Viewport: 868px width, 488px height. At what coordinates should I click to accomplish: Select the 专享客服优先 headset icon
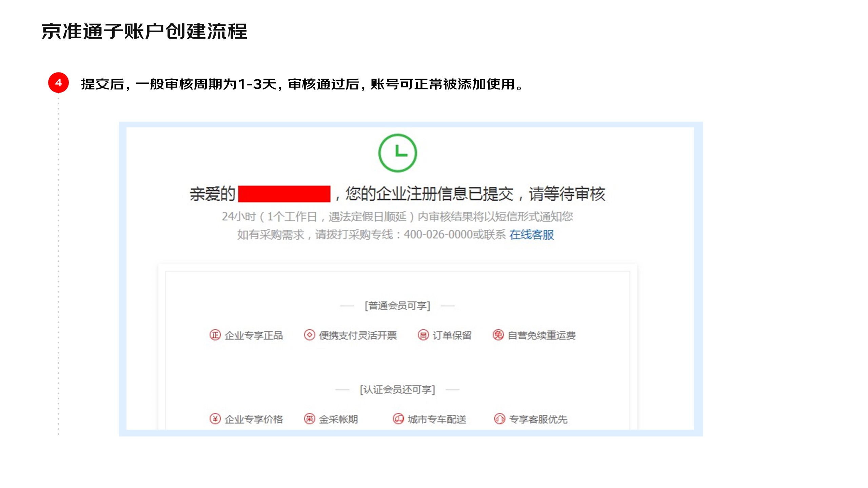(x=499, y=419)
